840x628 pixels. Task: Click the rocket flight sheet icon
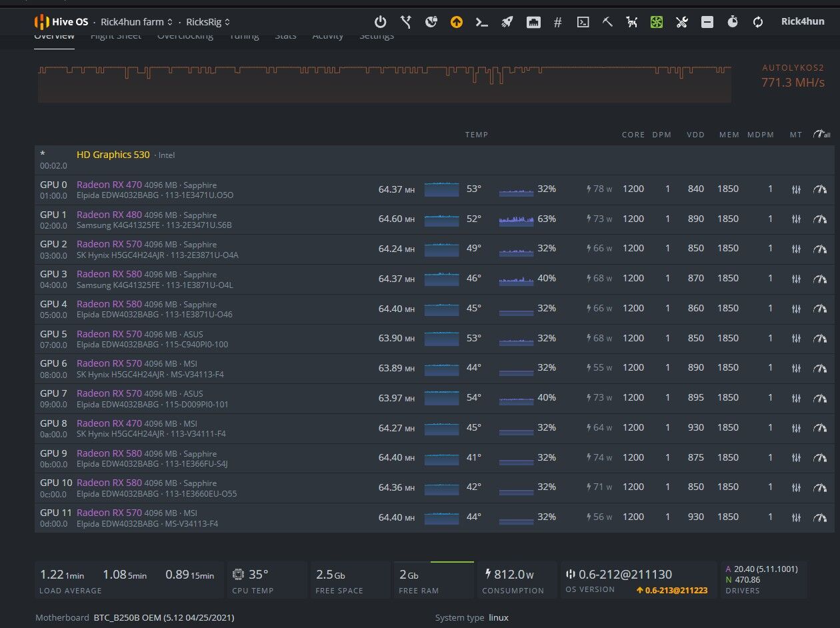(507, 22)
